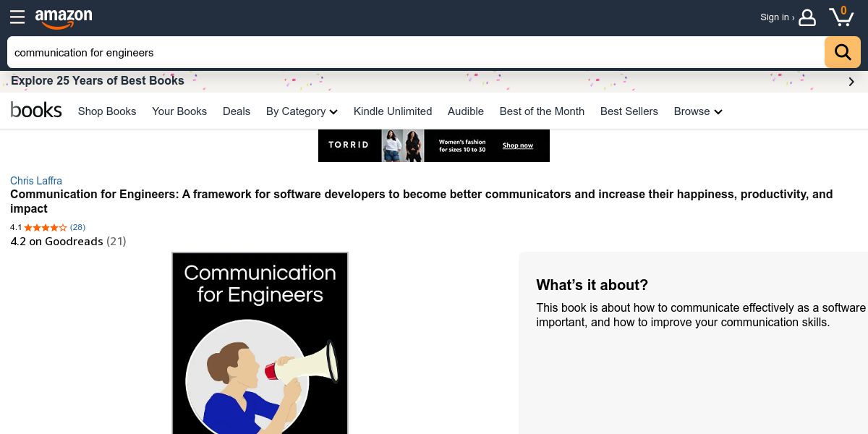The width and height of the screenshot is (868, 434).
Task: Go to Amazon home via logo
Action: tap(64, 18)
